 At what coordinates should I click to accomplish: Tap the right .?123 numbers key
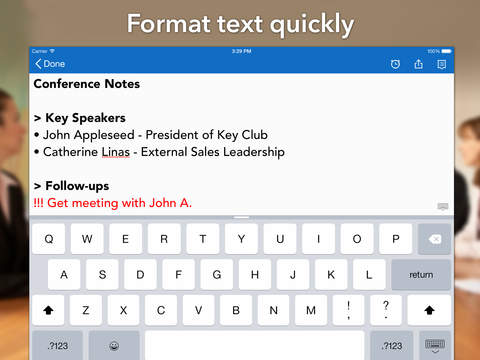pos(392,346)
